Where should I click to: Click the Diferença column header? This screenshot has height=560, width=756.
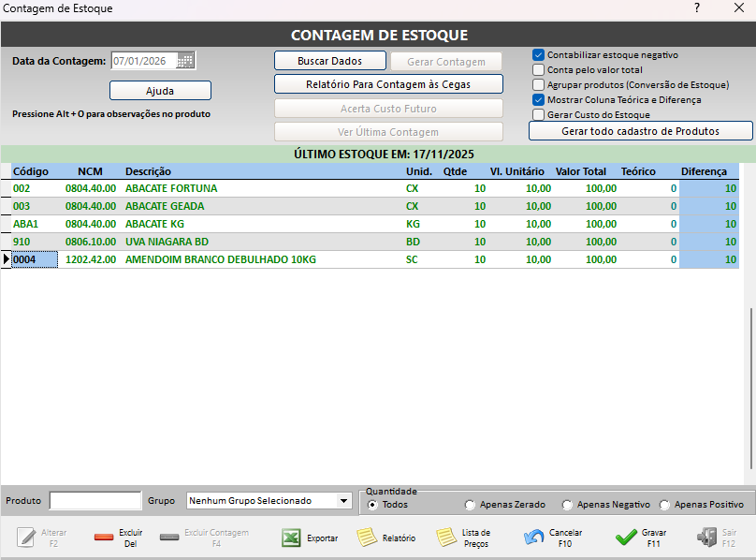[703, 171]
